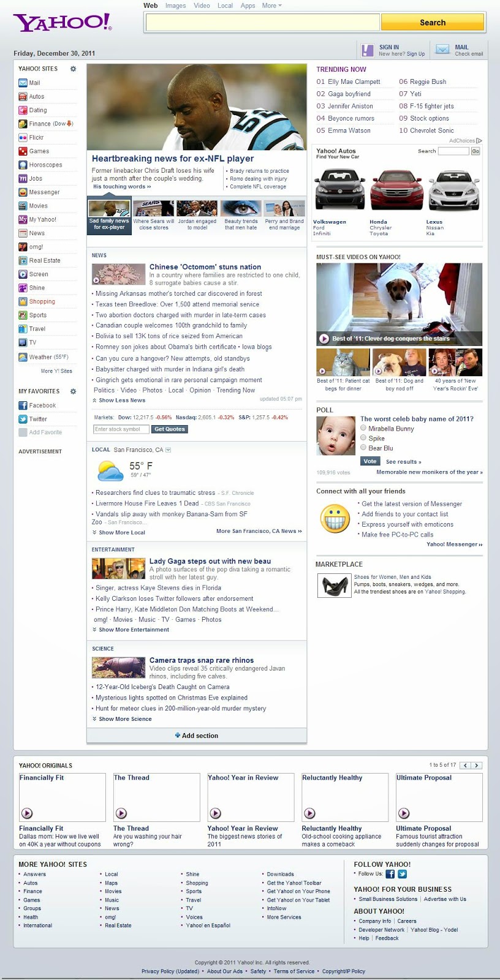Open the Dating sidebar icon
The width and height of the screenshot is (500, 980).
point(23,110)
